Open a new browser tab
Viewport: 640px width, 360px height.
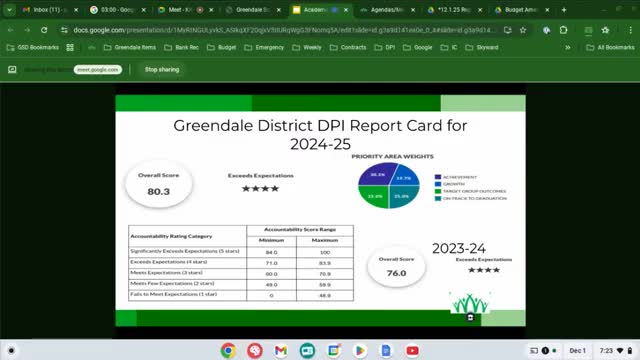point(564,10)
